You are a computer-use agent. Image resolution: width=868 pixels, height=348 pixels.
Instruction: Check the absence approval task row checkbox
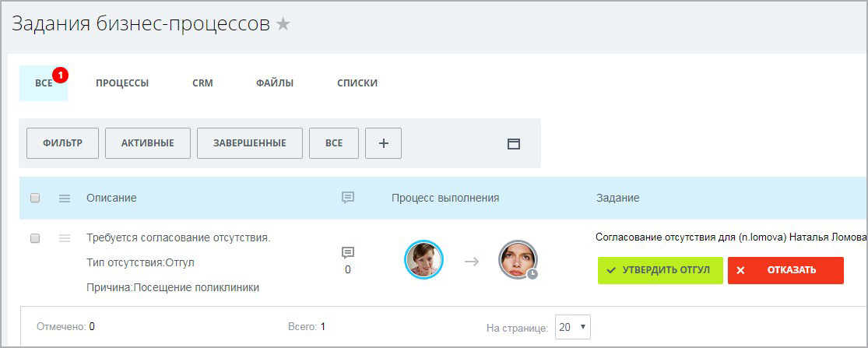(x=35, y=238)
